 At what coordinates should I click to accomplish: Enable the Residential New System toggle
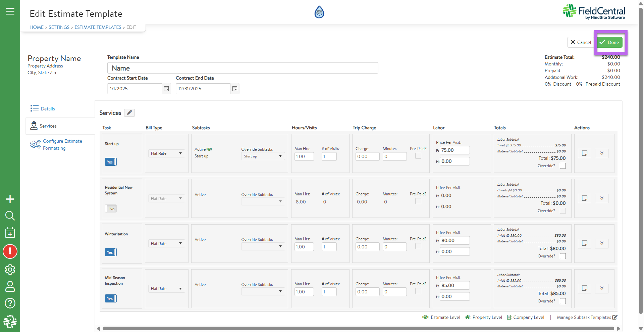(111, 208)
